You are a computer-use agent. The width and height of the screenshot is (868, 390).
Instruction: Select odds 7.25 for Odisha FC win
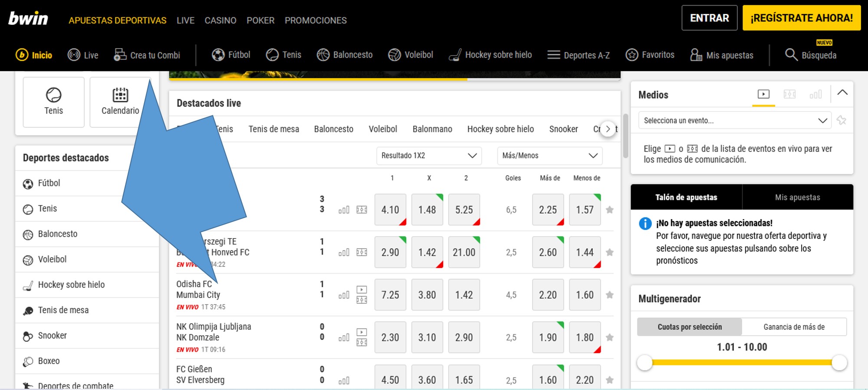(x=390, y=295)
